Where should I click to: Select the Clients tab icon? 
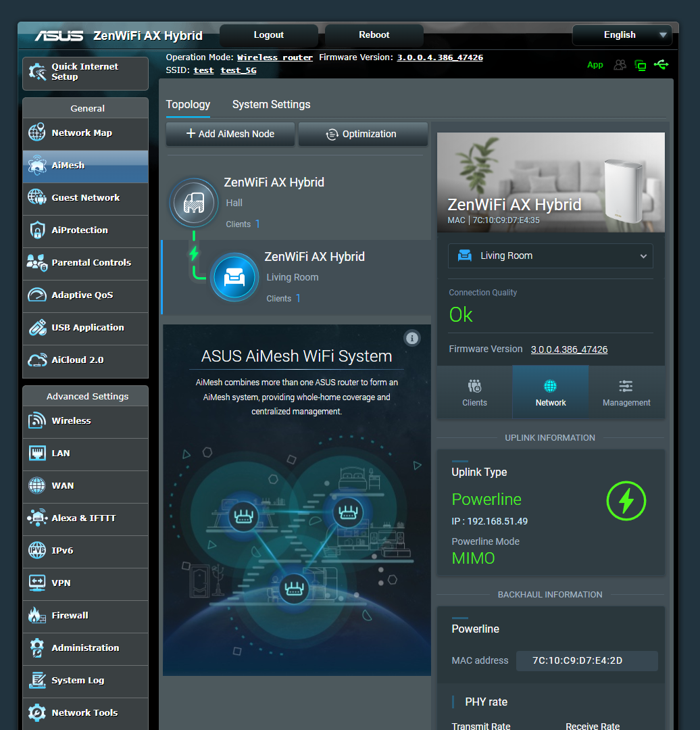pos(474,391)
